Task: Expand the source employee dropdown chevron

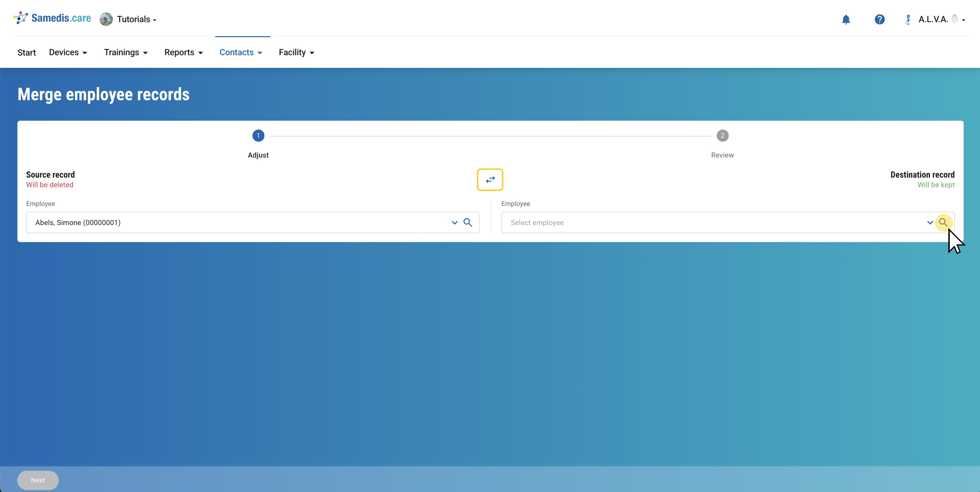Action: [x=454, y=223]
